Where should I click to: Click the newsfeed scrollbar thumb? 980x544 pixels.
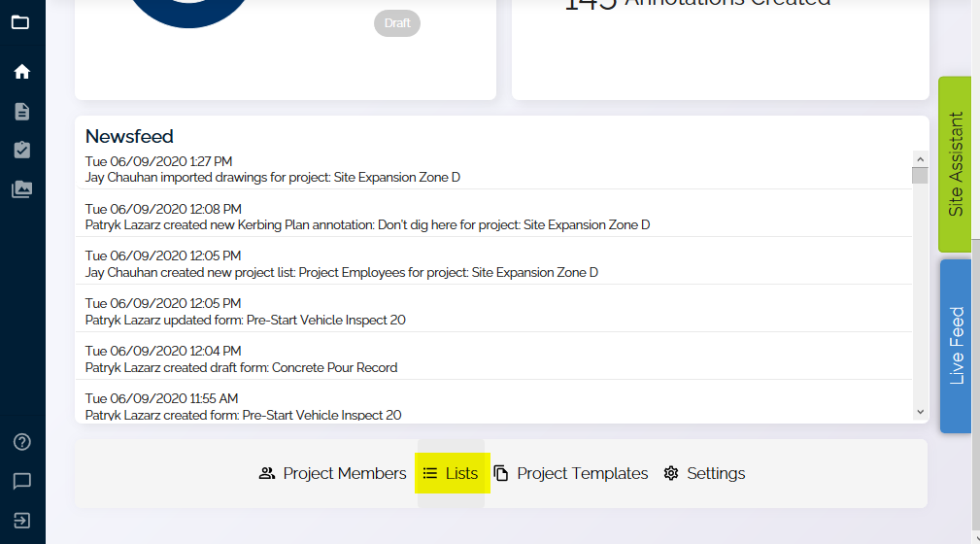tap(920, 176)
